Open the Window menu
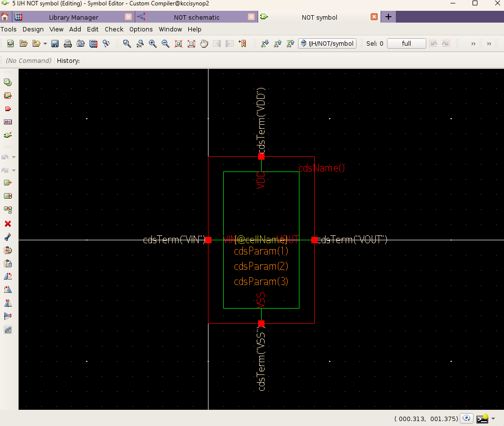504x426 pixels. tap(170, 29)
